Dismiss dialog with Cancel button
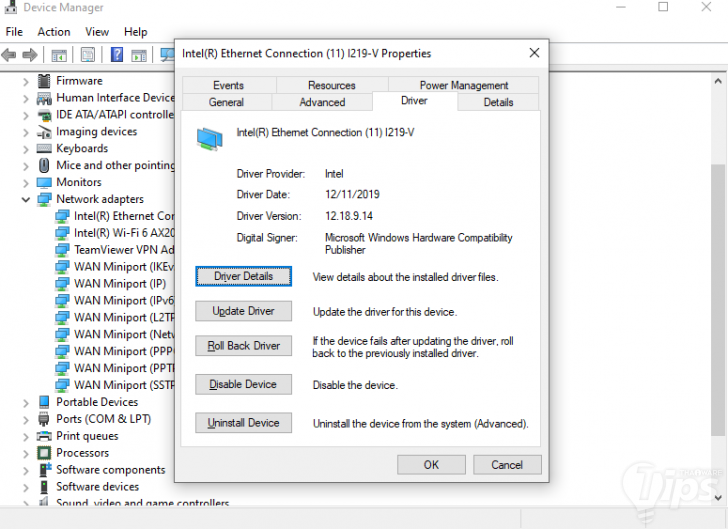This screenshot has height=529, width=728. [x=507, y=465]
